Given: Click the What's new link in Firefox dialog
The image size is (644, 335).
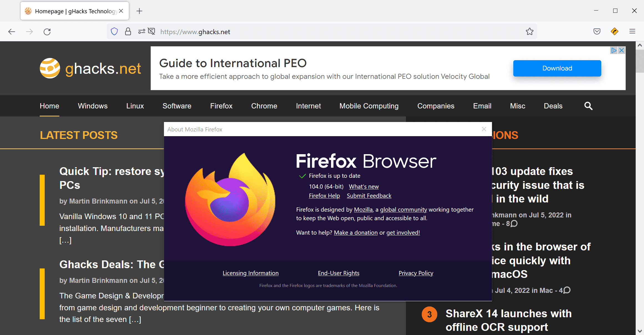Looking at the screenshot, I should pyautogui.click(x=364, y=186).
